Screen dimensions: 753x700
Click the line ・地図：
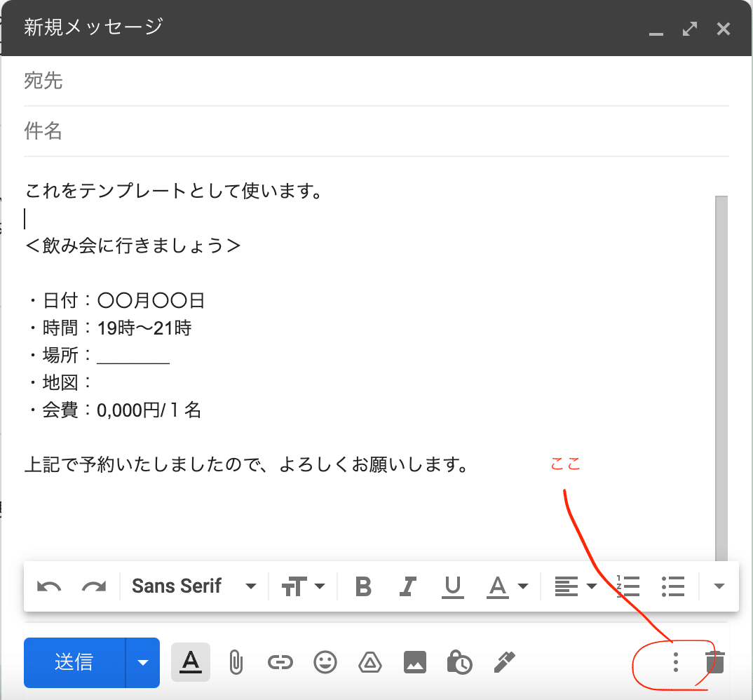coord(59,383)
